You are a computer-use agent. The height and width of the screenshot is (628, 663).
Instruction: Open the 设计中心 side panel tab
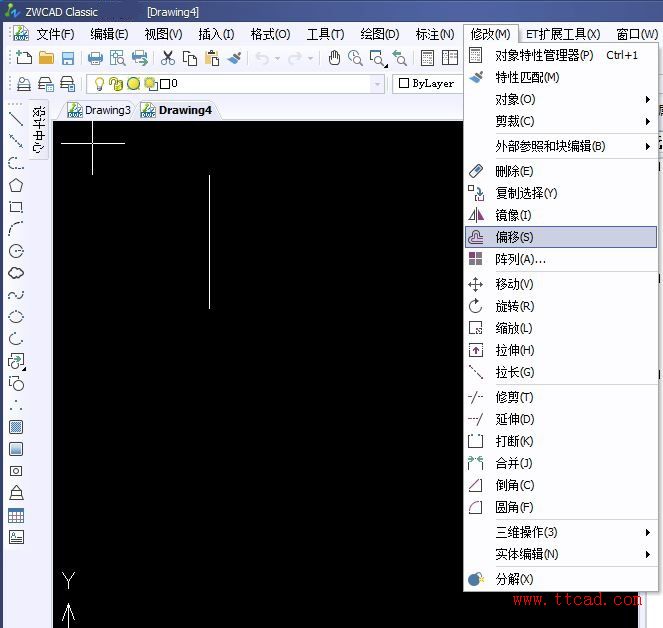38,129
